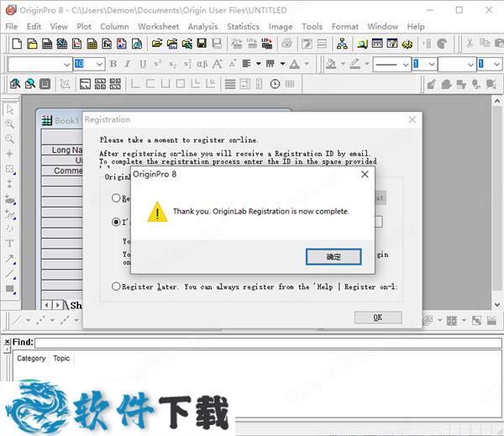Select the Text tool (T)
This screenshot has width=504, height=436.
(x=10, y=244)
